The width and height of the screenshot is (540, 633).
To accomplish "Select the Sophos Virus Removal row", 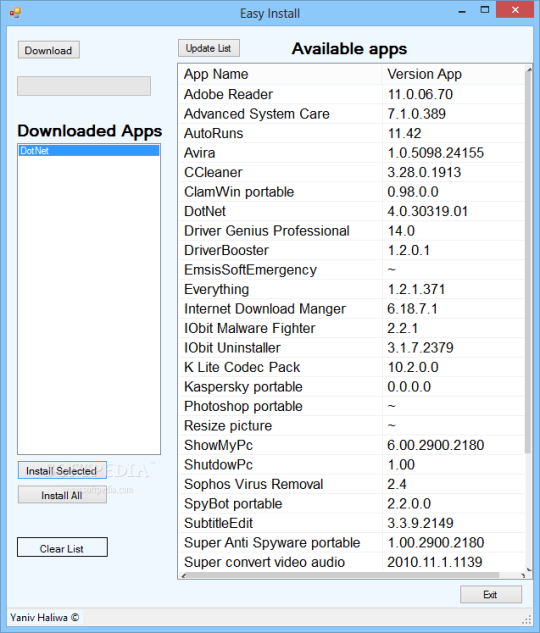I will tap(352, 484).
